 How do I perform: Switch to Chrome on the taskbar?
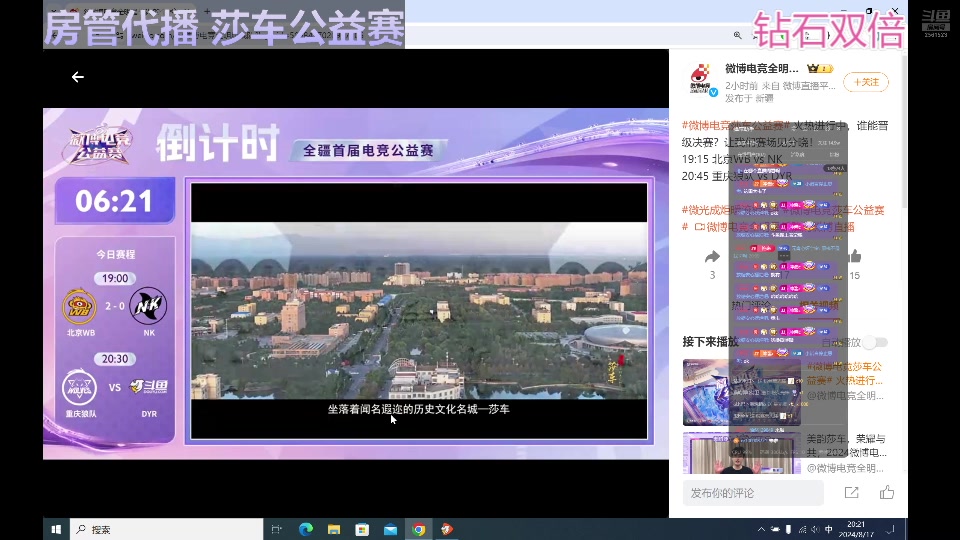(419, 530)
